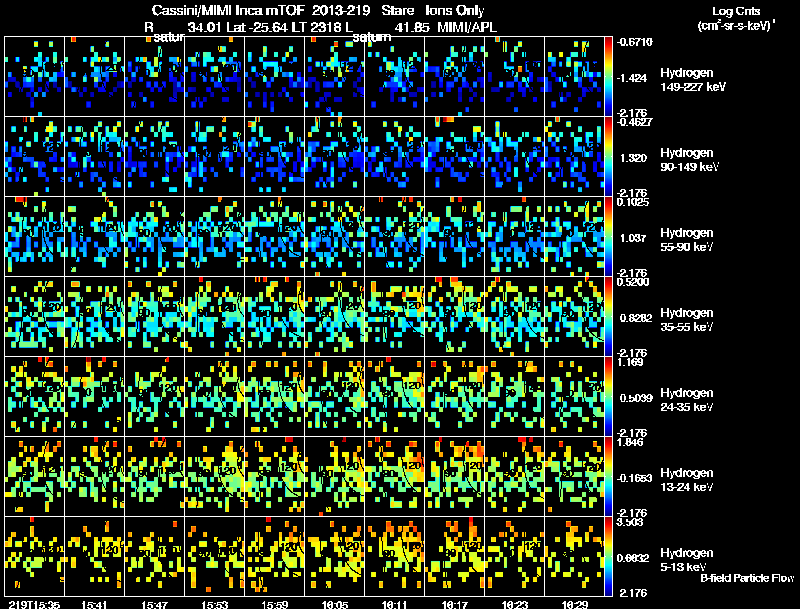Select the '16:17' time axis label

pyautogui.click(x=455, y=604)
